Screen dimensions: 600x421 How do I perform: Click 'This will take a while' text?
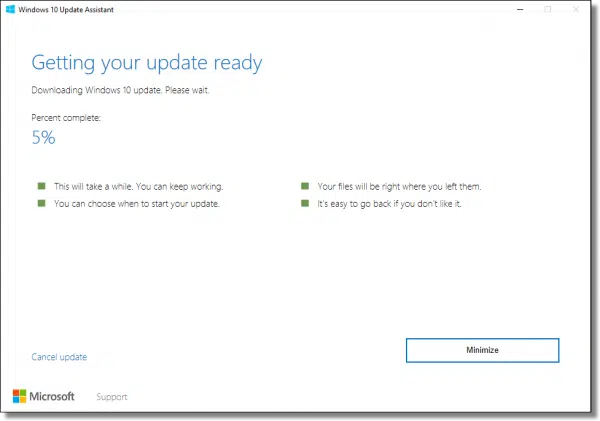point(138,187)
